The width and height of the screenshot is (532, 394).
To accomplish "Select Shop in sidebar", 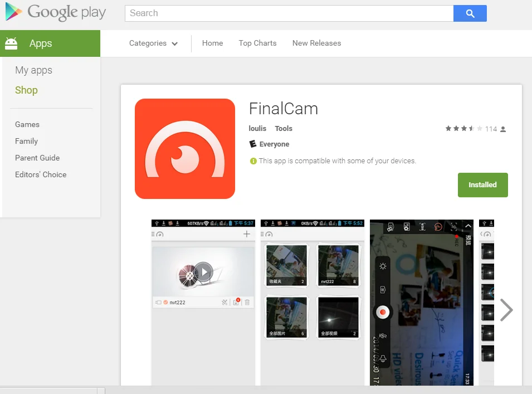I will pos(26,90).
